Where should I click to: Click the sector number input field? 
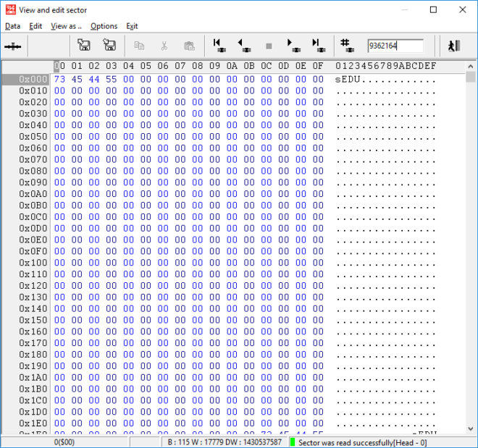point(395,46)
